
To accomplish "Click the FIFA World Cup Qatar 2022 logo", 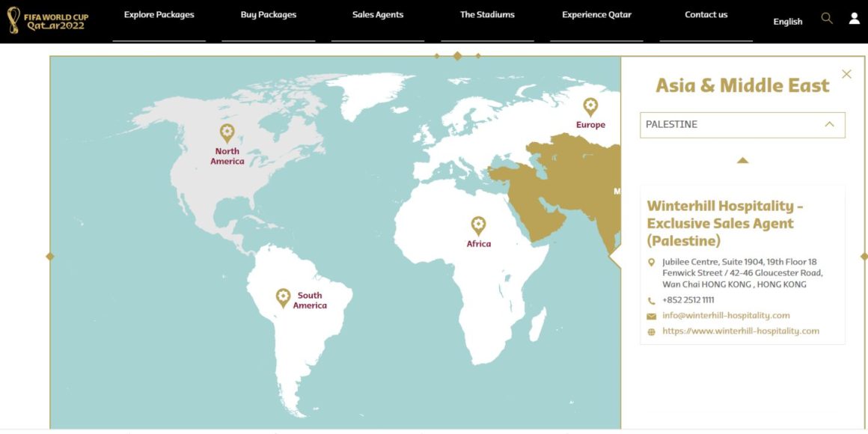I will [x=48, y=20].
